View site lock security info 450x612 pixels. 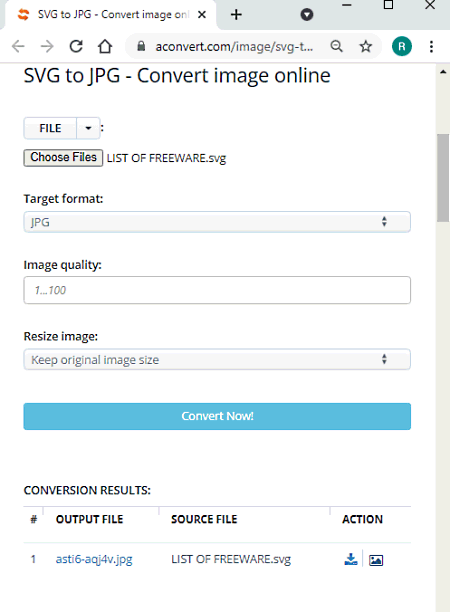(141, 46)
